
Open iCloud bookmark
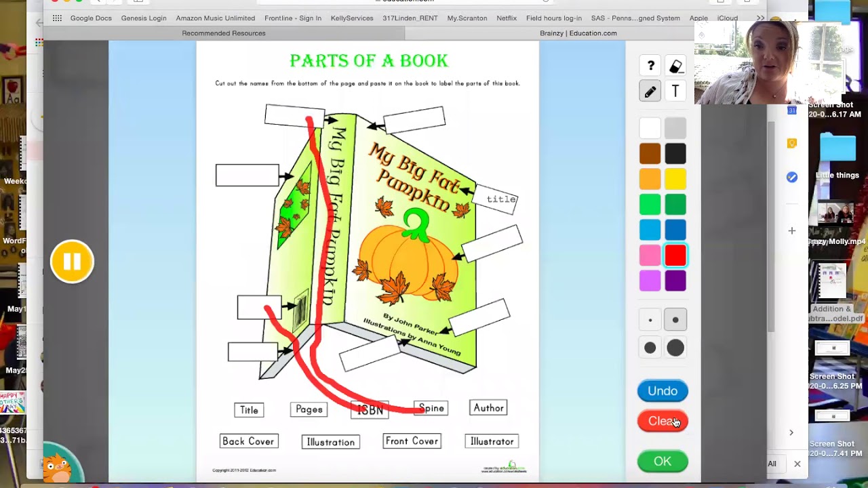click(728, 18)
